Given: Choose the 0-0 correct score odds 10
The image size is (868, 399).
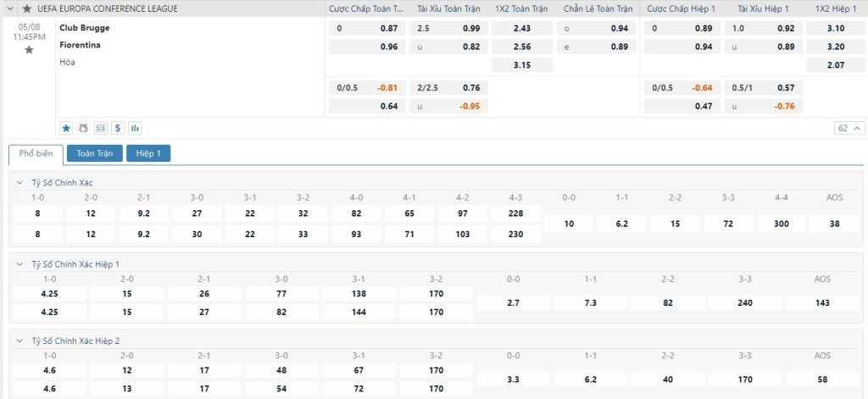Looking at the screenshot, I should [x=568, y=224].
